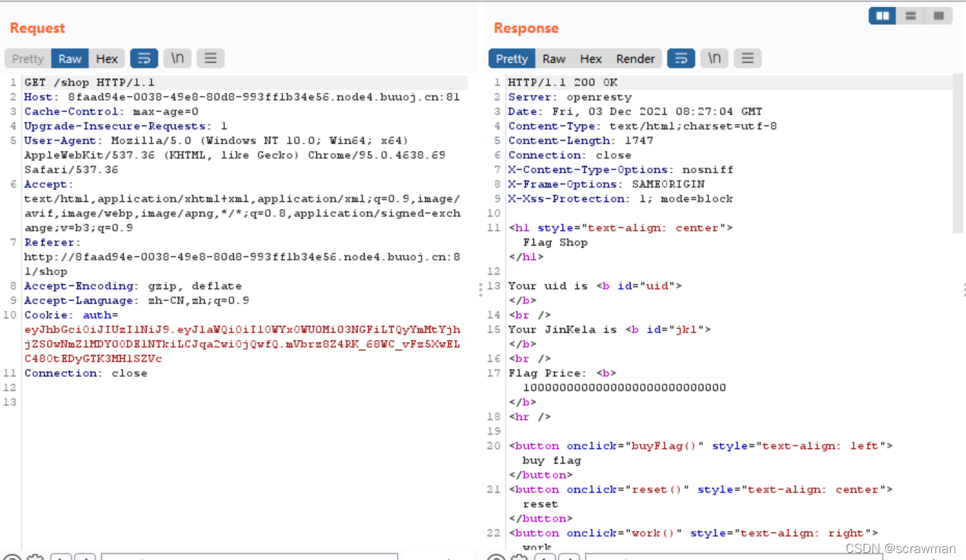
Task: Click the 'buy flag' text in Response
Action: (552, 460)
